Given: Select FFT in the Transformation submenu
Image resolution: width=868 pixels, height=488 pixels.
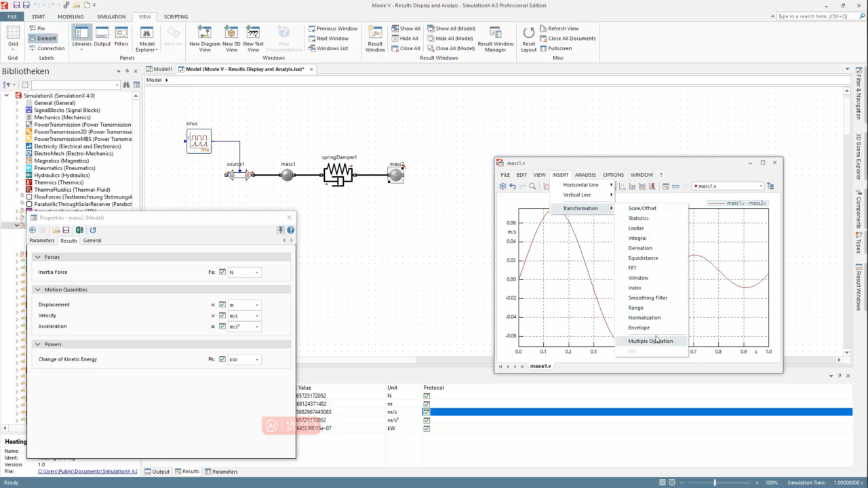Looking at the screenshot, I should pos(632,268).
